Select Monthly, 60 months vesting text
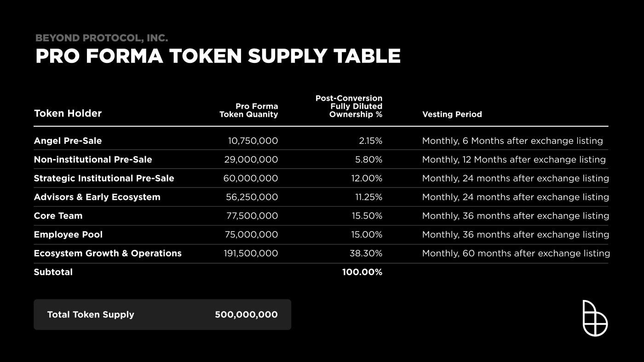The image size is (644, 362). pos(516,254)
